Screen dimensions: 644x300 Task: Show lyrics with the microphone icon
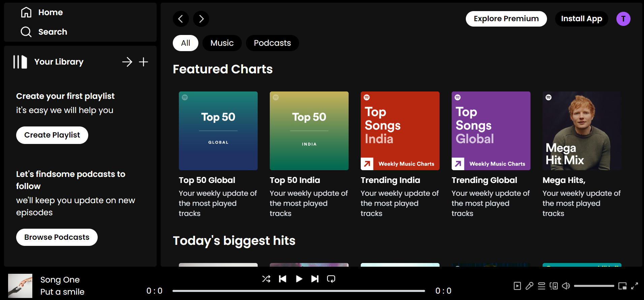[x=529, y=286]
